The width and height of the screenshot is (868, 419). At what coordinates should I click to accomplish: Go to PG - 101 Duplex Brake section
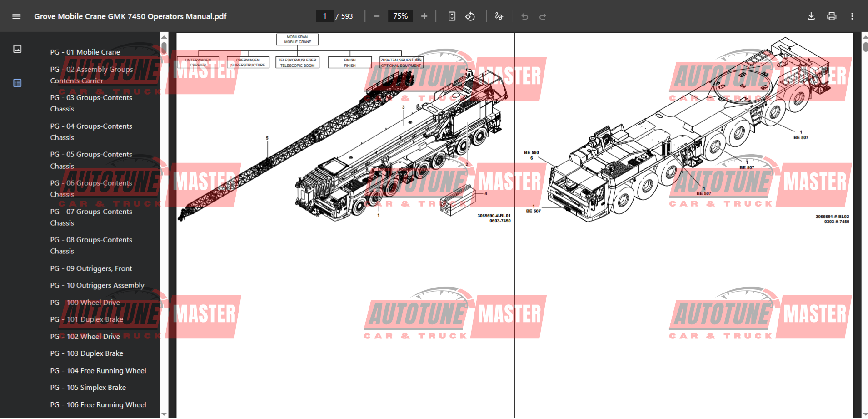coord(95,319)
